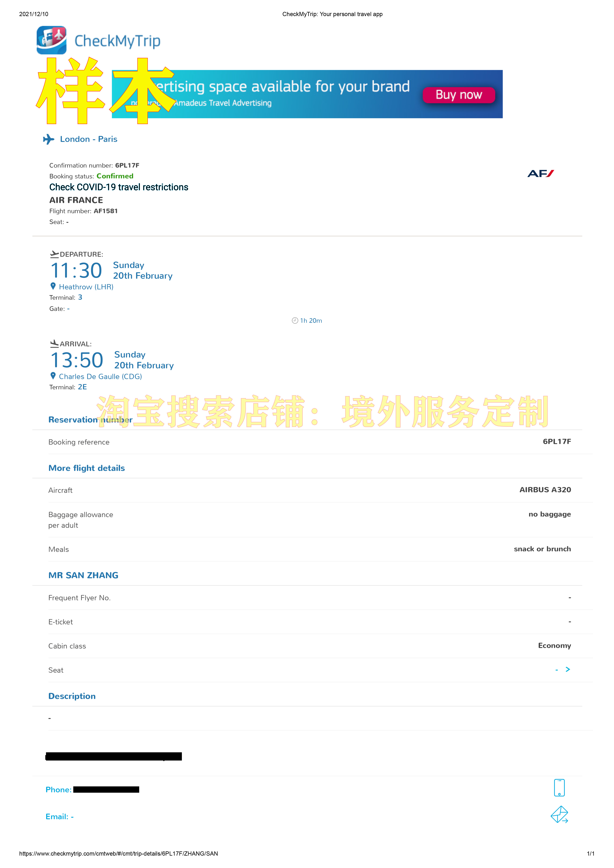This screenshot has height=868, width=614.
Task: Expand the Seat row chevron arrow
Action: pos(567,669)
